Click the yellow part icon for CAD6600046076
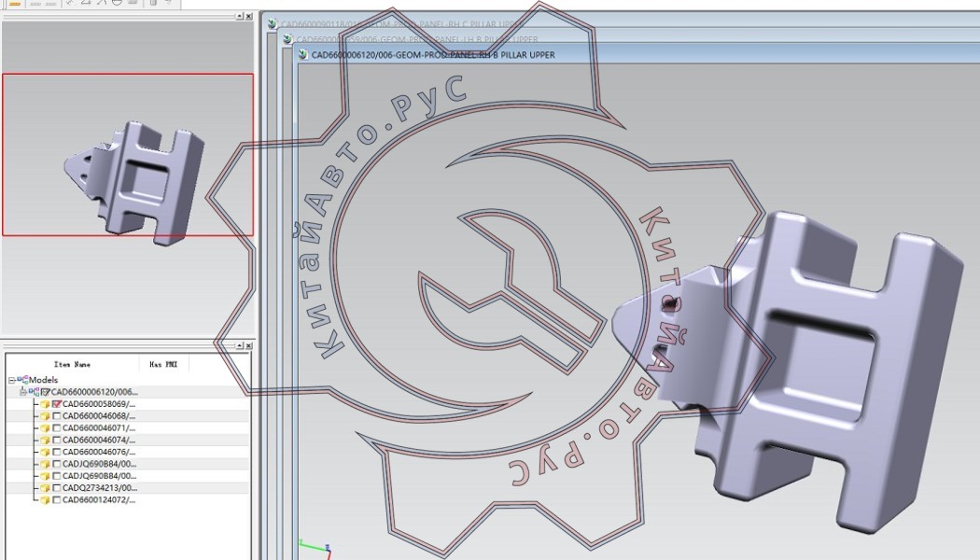Image resolution: width=980 pixels, height=560 pixels. click(x=45, y=452)
